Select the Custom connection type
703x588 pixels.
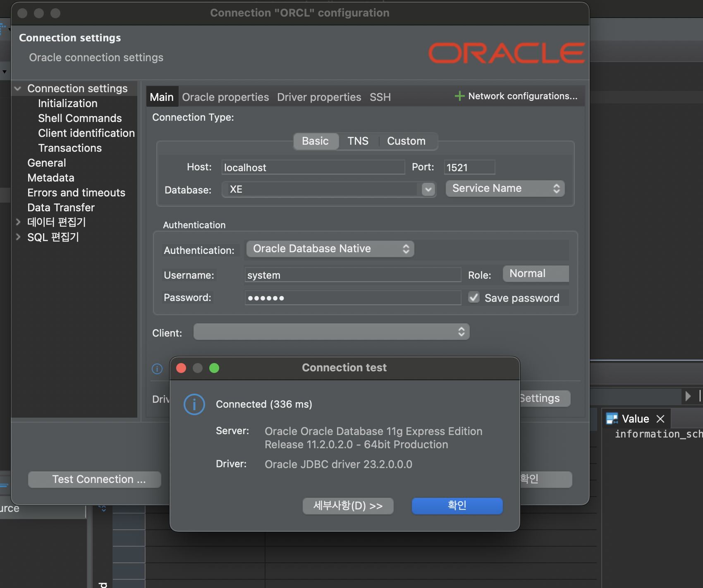[x=406, y=141]
